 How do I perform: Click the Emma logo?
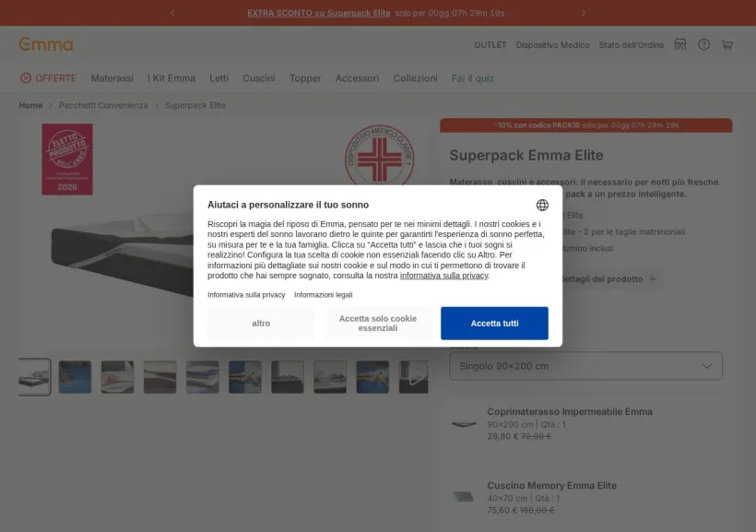point(46,44)
